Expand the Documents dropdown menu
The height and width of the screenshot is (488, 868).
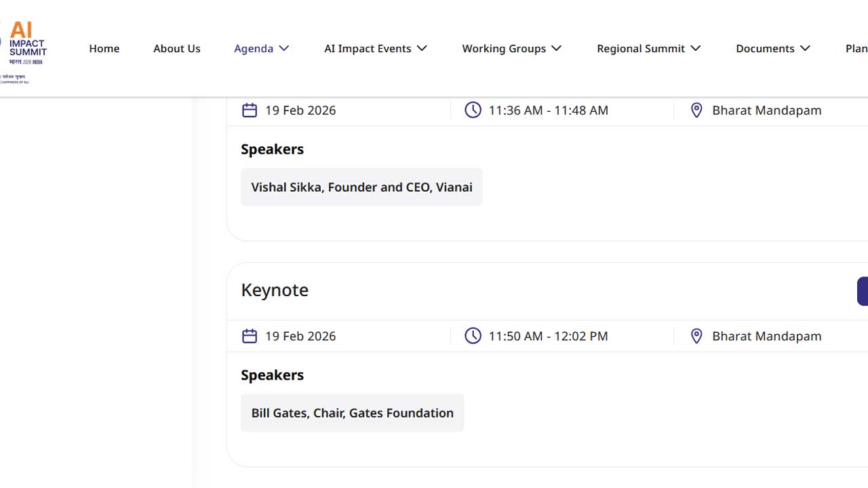pos(772,48)
